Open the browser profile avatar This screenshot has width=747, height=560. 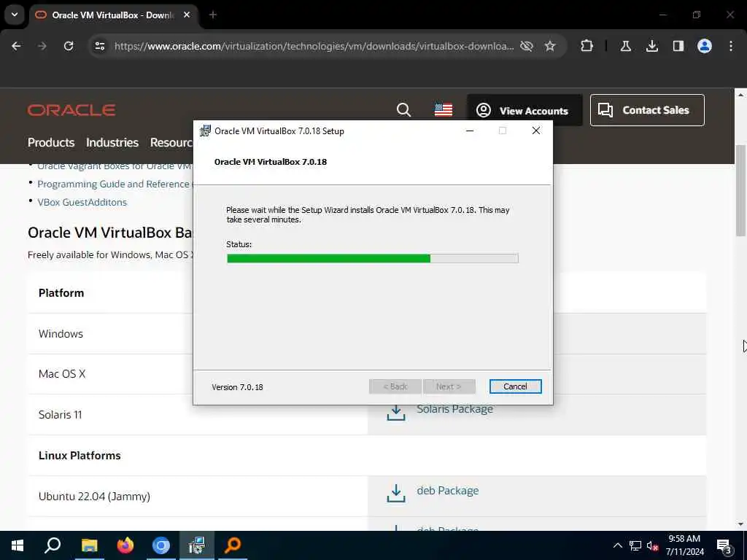click(704, 46)
